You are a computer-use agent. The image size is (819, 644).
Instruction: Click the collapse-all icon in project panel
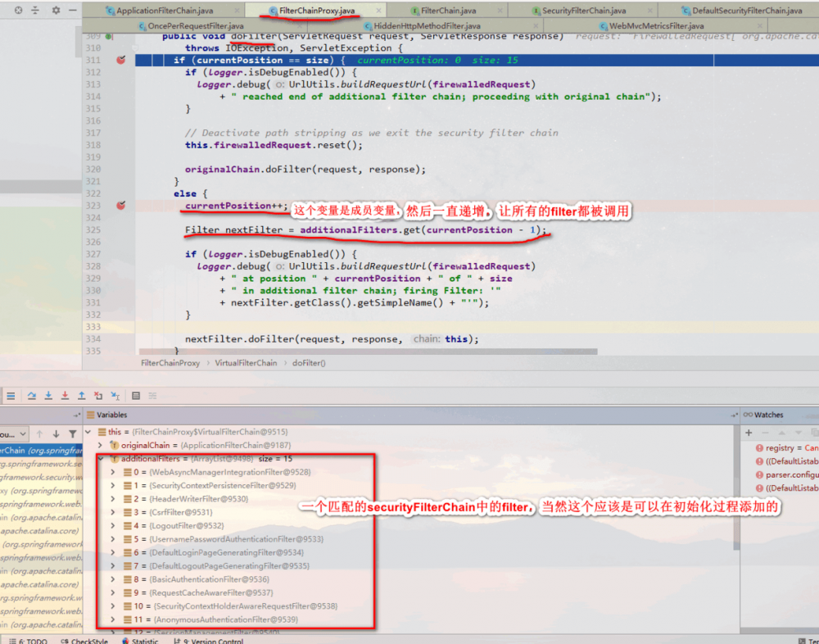(x=35, y=10)
